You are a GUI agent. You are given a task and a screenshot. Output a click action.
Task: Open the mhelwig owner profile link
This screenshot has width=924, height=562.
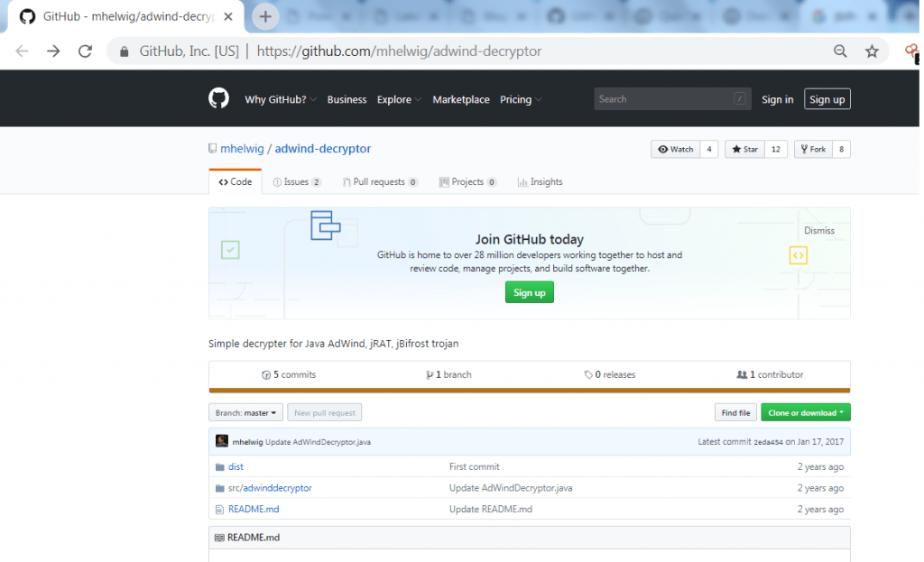tap(242, 149)
